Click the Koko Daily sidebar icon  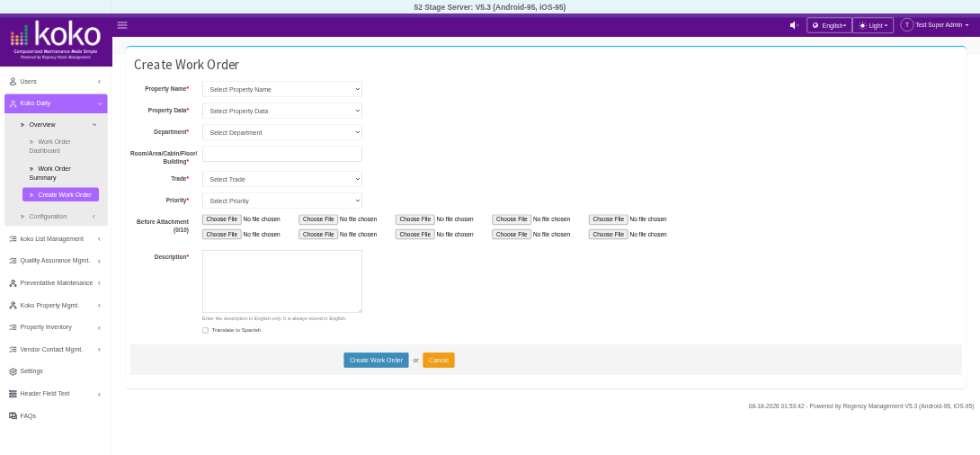click(13, 103)
